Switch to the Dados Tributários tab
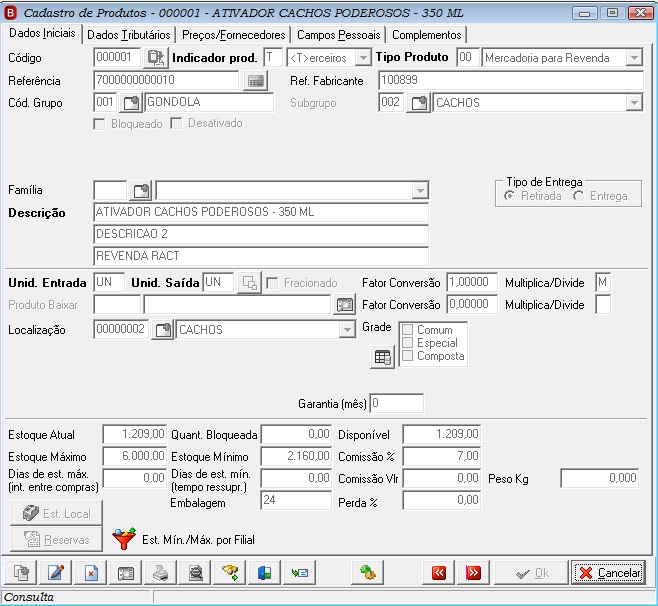658x606 pixels. point(128,35)
